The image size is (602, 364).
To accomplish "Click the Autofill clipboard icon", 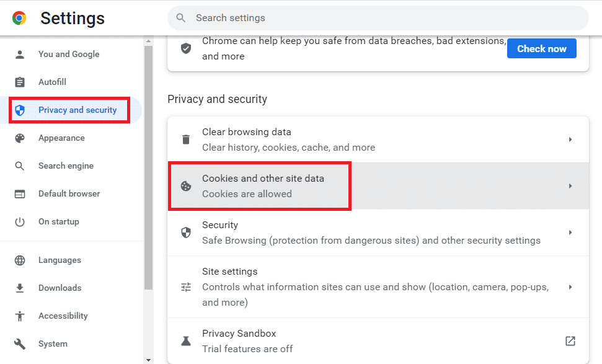I will (x=20, y=82).
